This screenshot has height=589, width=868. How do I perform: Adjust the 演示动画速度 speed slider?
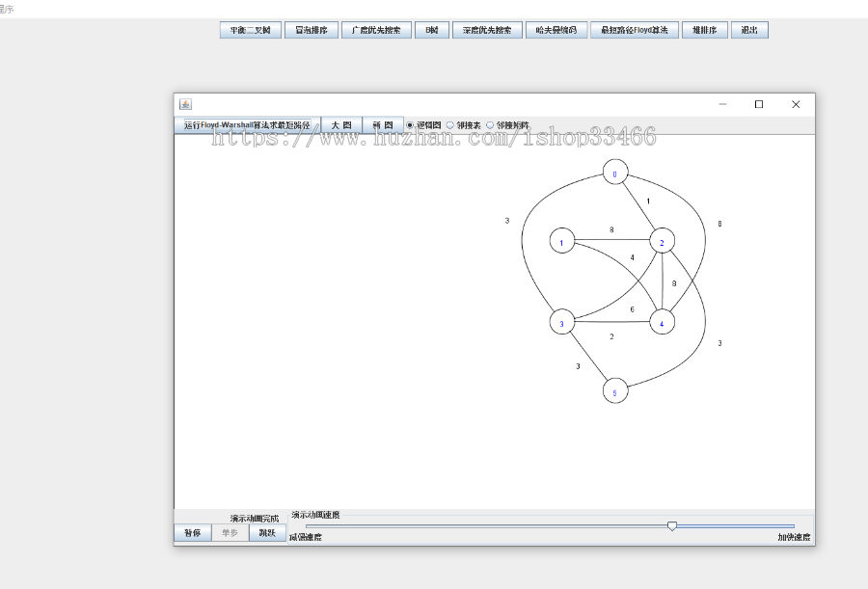[672, 525]
